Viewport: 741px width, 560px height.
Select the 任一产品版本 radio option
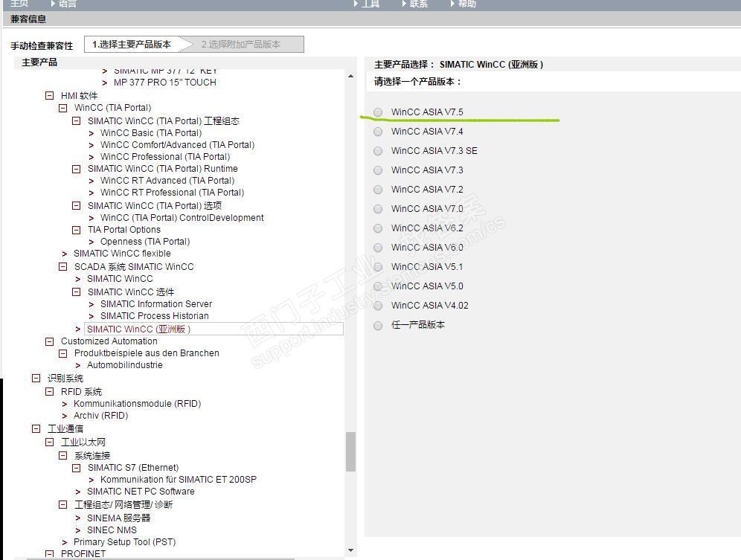[378, 325]
